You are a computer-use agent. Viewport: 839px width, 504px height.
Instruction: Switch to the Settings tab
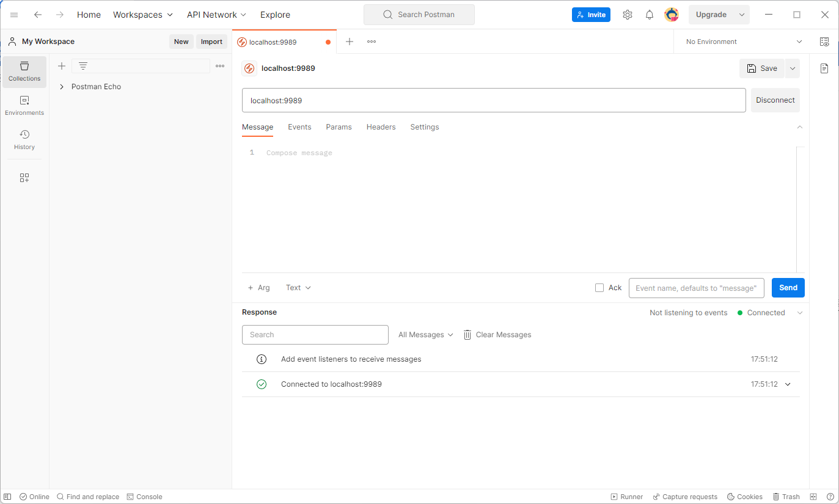425,127
